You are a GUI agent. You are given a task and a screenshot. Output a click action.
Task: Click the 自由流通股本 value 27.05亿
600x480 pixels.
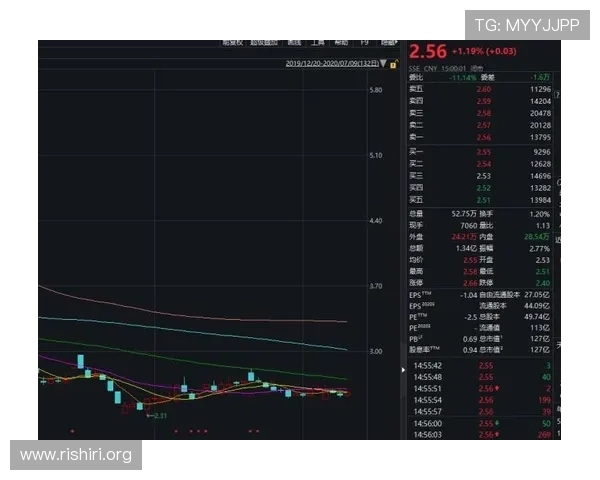click(x=537, y=295)
